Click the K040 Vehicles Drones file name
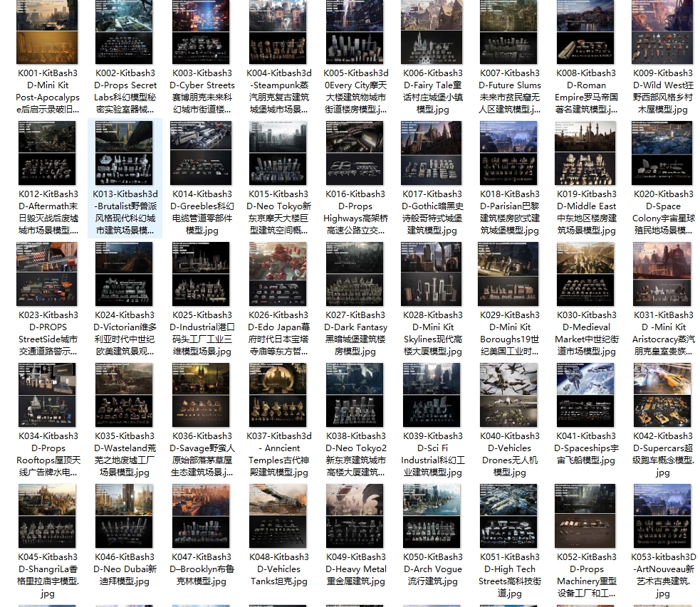This screenshot has height=607, width=700. 509,454
